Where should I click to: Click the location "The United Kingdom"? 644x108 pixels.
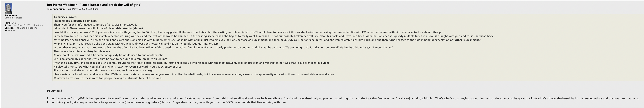click(26, 28)
